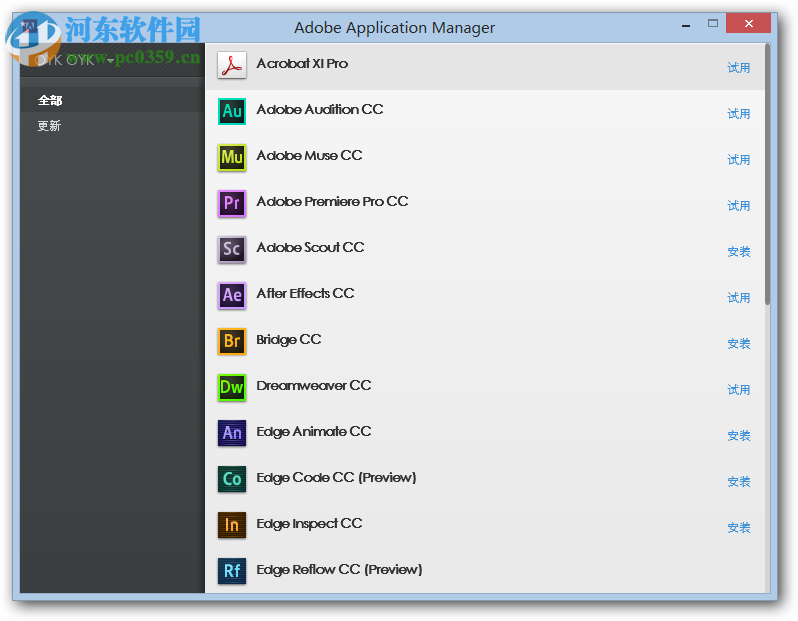Click the Acrobat XI Pro icon
This screenshot has height=621, width=798.
(232, 65)
